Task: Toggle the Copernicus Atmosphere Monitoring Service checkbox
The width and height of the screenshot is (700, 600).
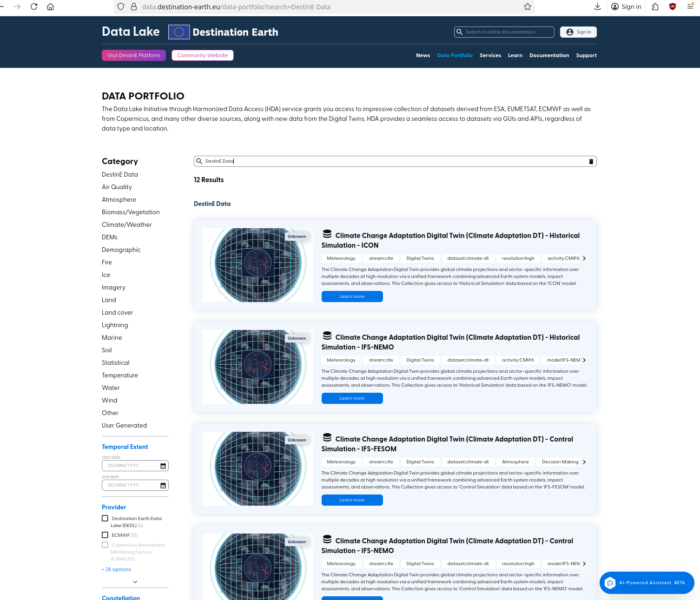Action: pyautogui.click(x=105, y=545)
